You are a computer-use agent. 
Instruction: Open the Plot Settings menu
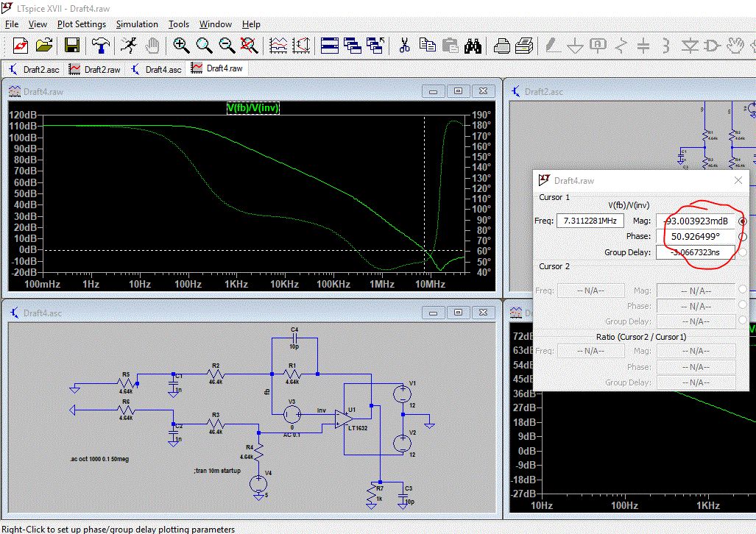point(82,24)
